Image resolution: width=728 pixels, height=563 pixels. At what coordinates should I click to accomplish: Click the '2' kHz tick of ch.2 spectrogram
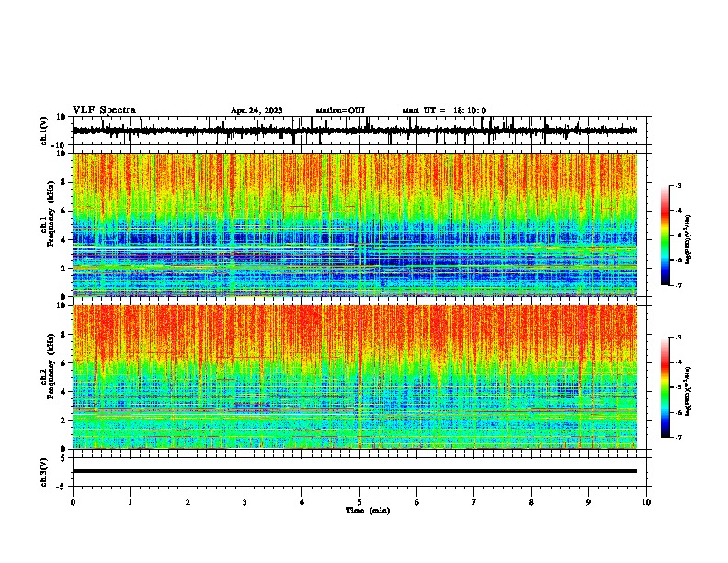(x=63, y=420)
